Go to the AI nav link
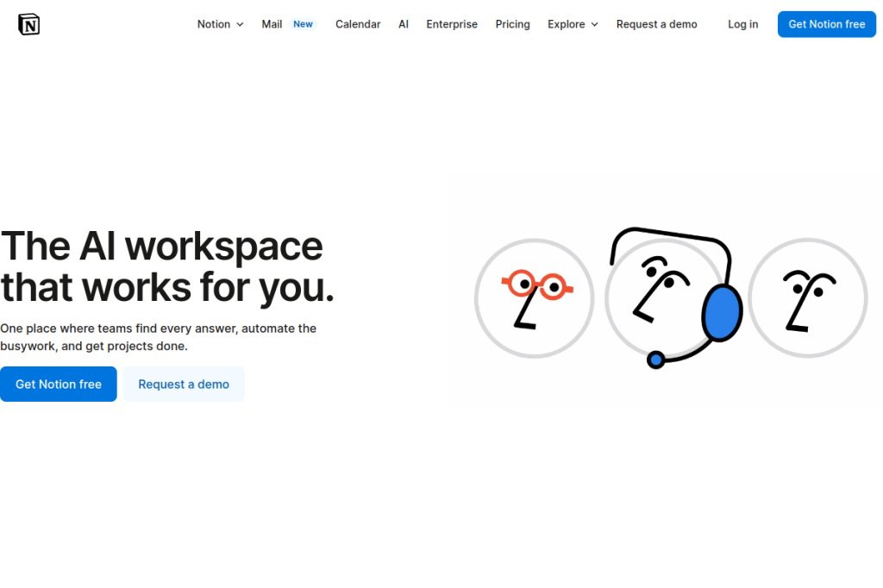The width and height of the screenshot is (883, 588). pyautogui.click(x=404, y=24)
